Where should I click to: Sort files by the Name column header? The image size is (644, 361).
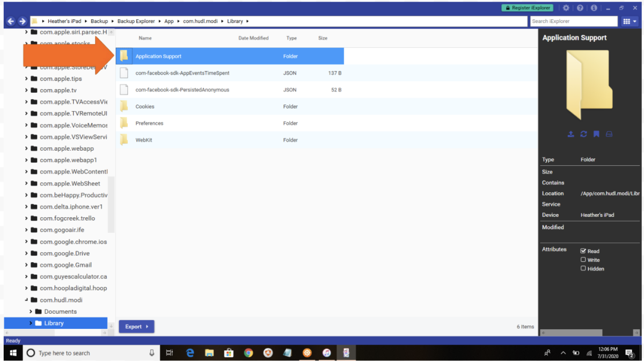[x=145, y=38]
